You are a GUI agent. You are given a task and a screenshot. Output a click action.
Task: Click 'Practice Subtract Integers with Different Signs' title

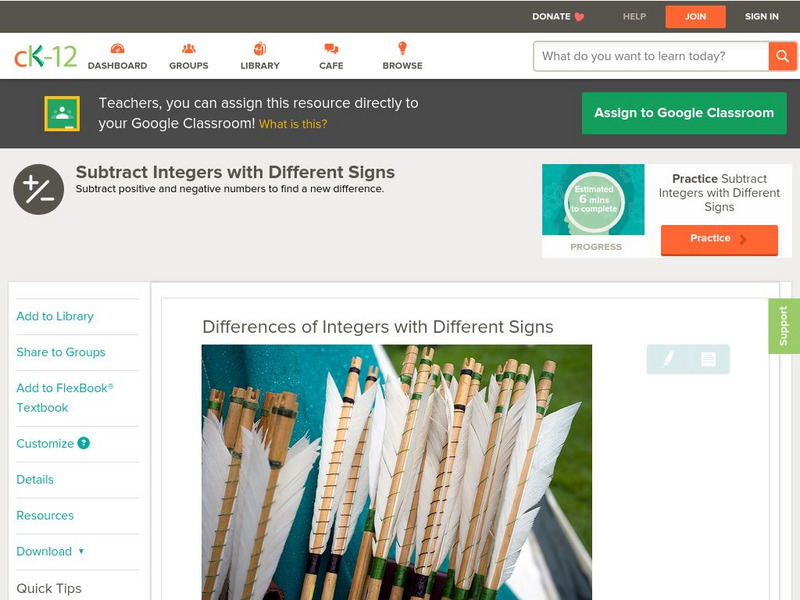719,193
